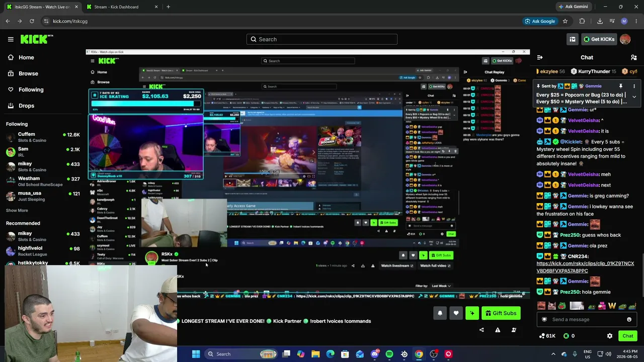
Task: Open Browse in Kick sidebar
Action: point(23,73)
